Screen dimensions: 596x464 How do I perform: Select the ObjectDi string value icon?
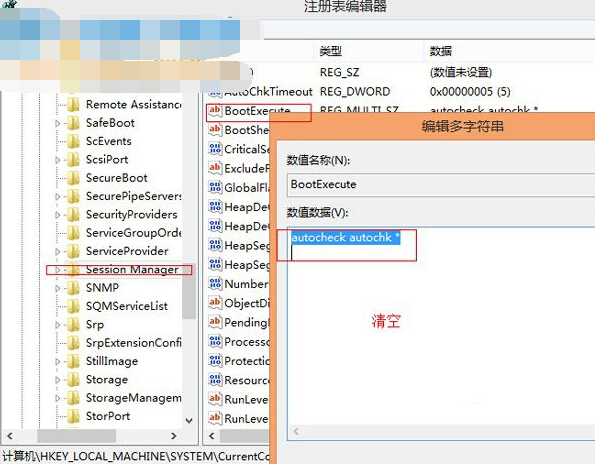coord(215,303)
